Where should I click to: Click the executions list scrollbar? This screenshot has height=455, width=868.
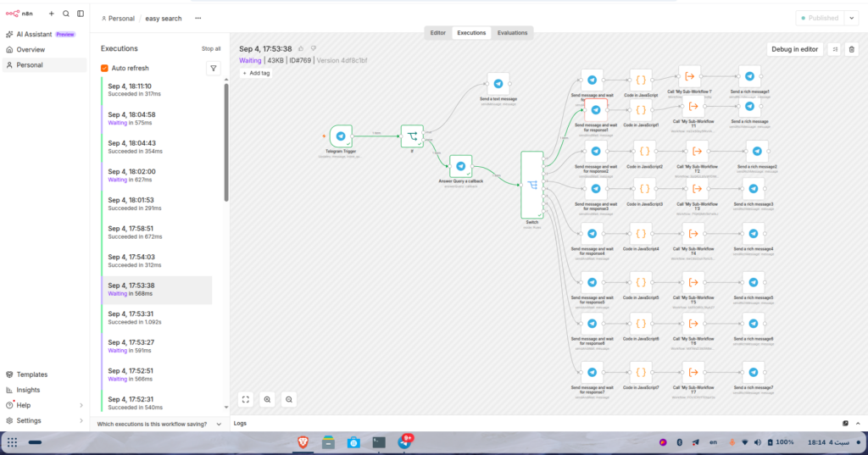coord(225,142)
